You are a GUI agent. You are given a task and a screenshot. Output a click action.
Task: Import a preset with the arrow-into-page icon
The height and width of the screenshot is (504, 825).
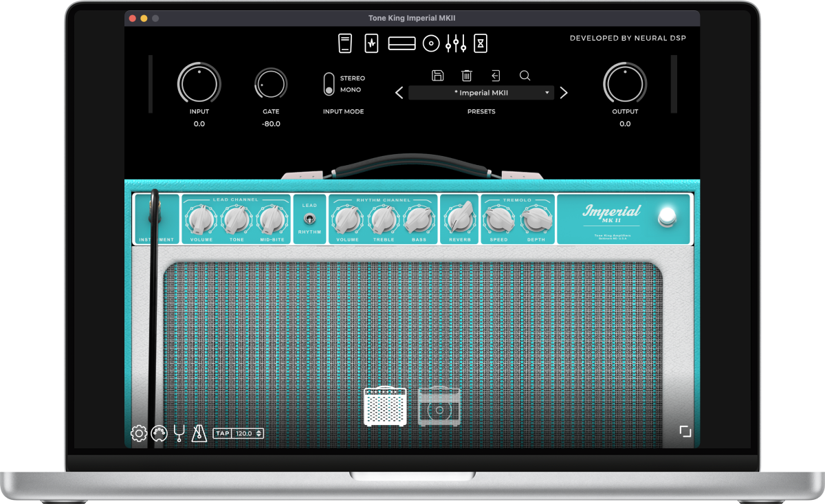pos(496,76)
